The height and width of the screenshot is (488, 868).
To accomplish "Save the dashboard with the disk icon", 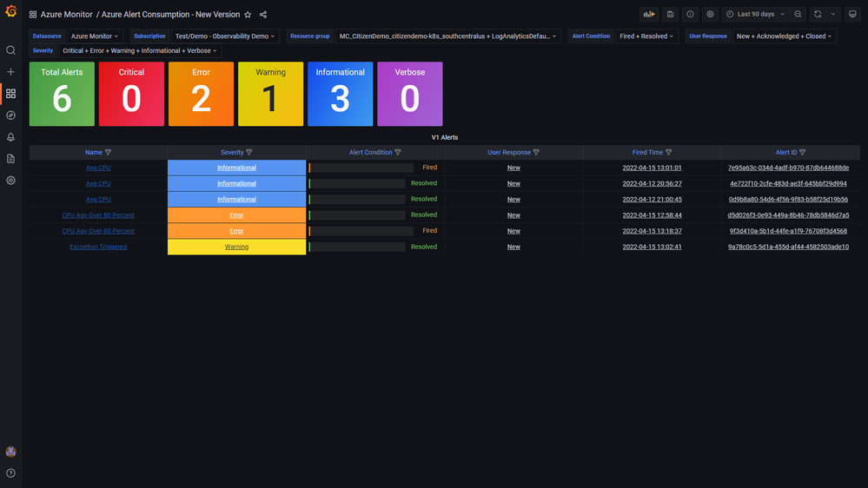I will click(x=670, y=15).
